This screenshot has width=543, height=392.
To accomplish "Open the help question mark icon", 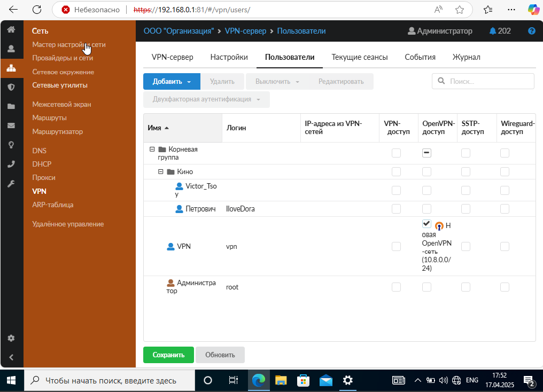I will 532,31.
